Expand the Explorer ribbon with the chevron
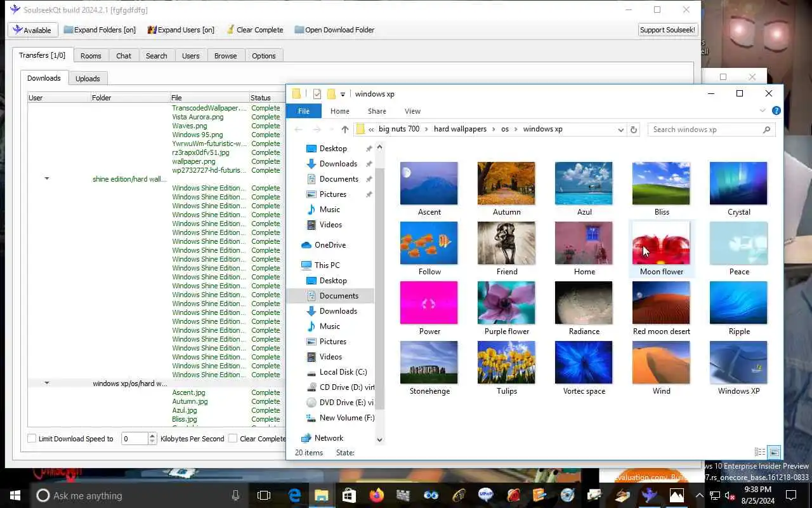Screen dimensions: 812x508 pos(763,110)
